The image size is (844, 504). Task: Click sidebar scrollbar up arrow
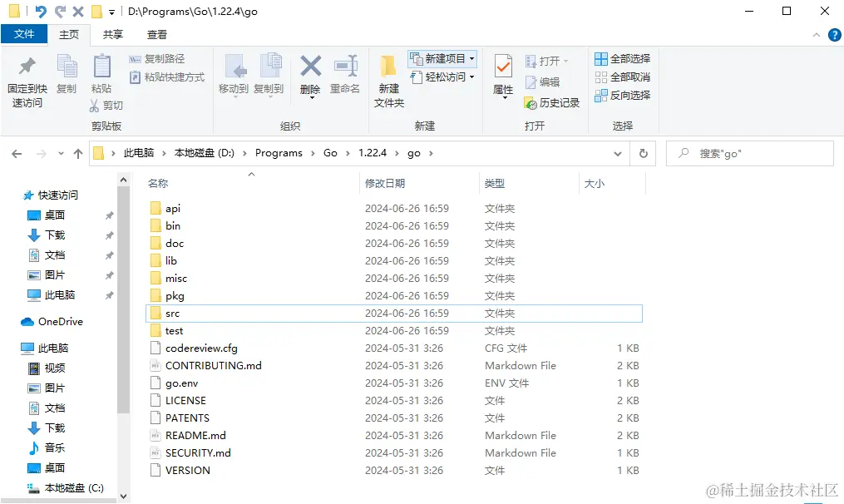pos(123,180)
